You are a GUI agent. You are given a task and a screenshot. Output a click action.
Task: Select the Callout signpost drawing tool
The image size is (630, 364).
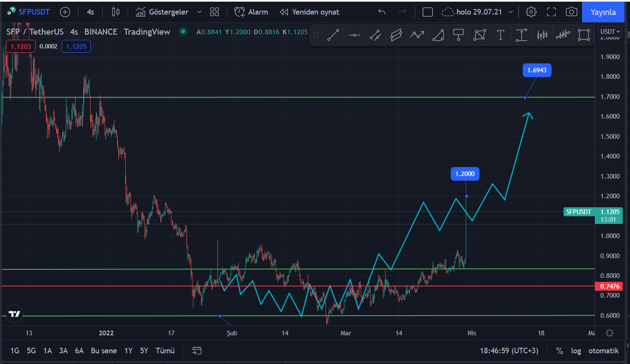click(x=459, y=35)
